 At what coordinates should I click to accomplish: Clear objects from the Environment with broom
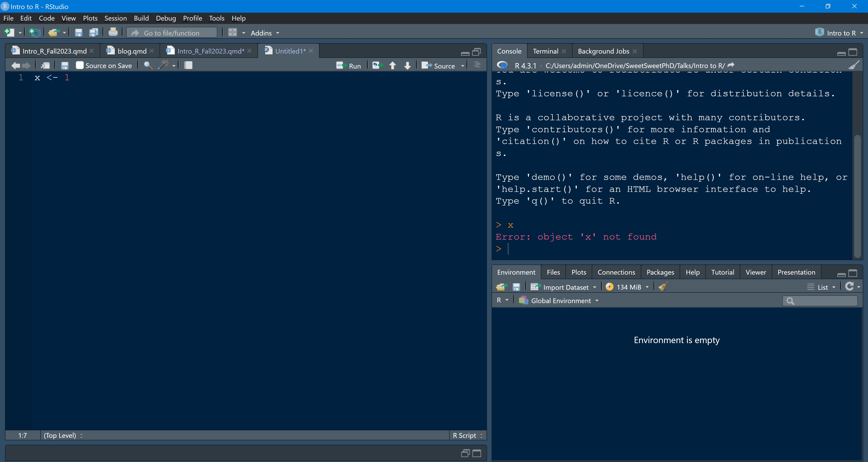click(663, 287)
